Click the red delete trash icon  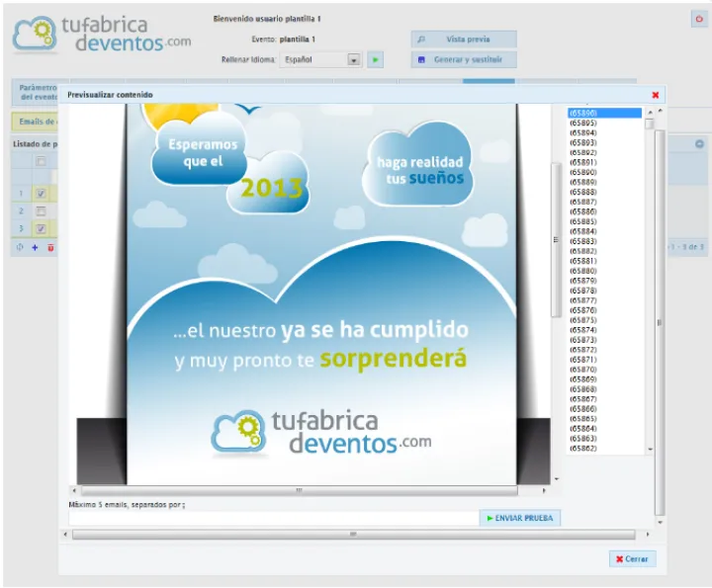50,247
